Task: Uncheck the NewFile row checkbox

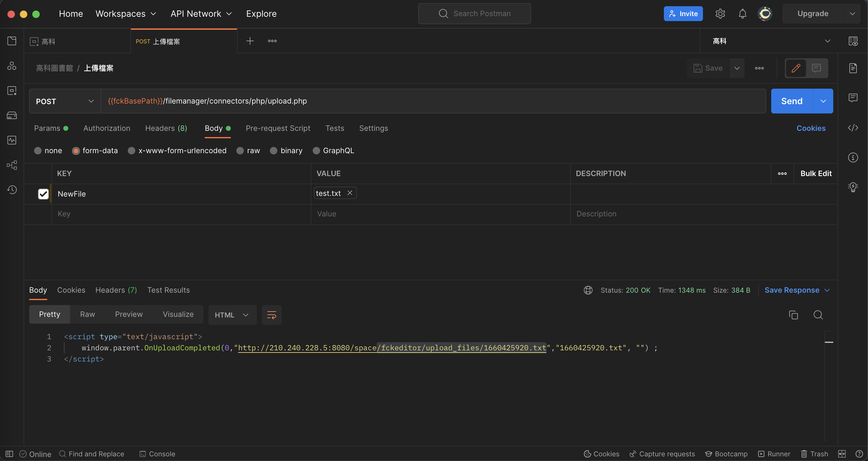Action: (x=43, y=194)
